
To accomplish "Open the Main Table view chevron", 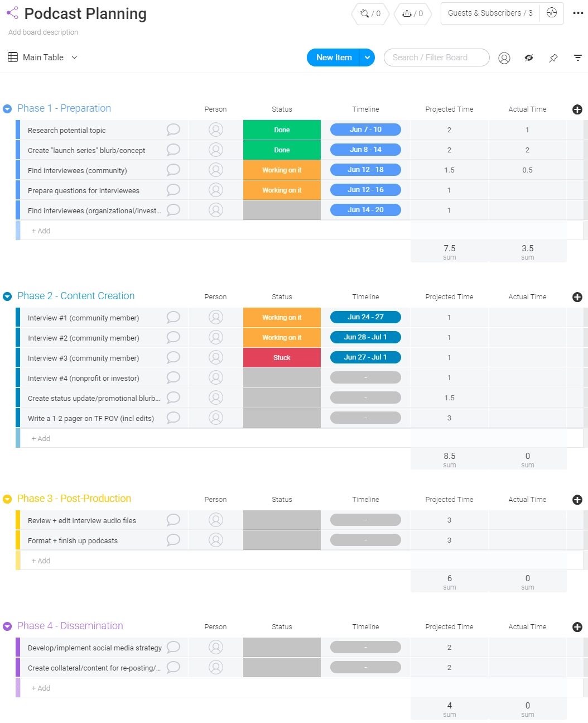I will (x=74, y=57).
